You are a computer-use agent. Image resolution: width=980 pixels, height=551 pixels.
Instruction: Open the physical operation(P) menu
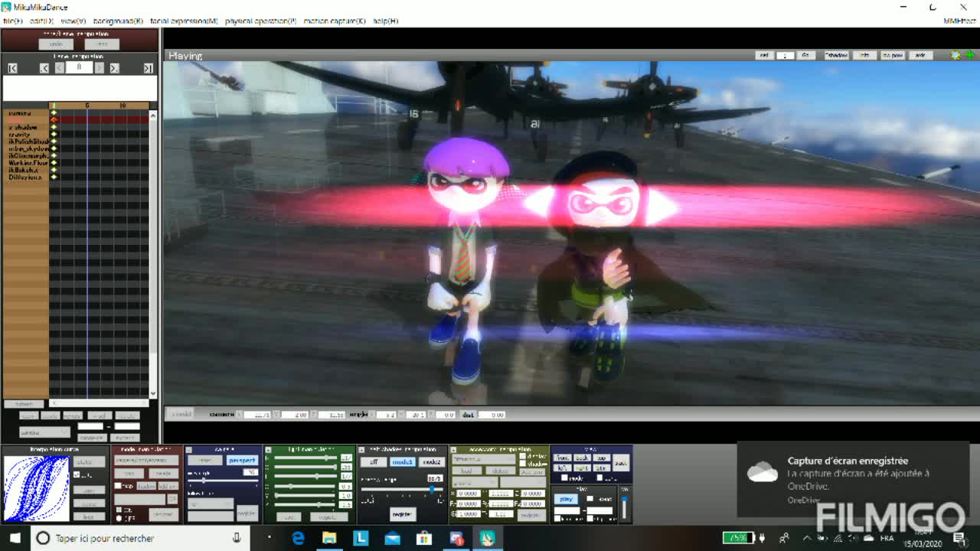coord(260,21)
